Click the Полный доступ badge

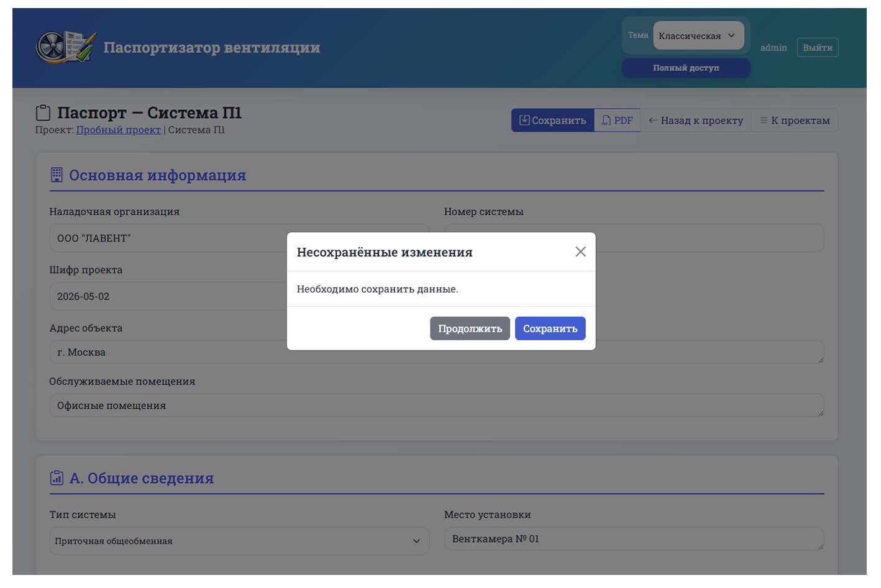[x=686, y=68]
